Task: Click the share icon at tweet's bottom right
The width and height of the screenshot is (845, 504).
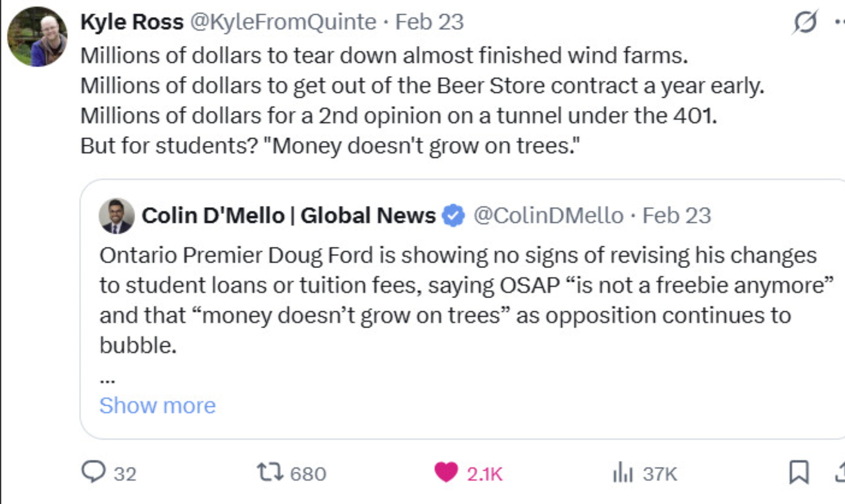Action: tap(841, 472)
